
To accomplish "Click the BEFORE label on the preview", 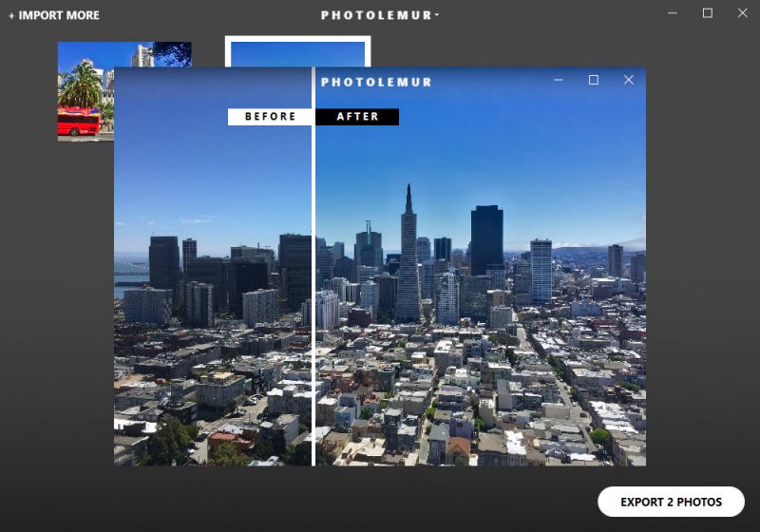I will (271, 117).
